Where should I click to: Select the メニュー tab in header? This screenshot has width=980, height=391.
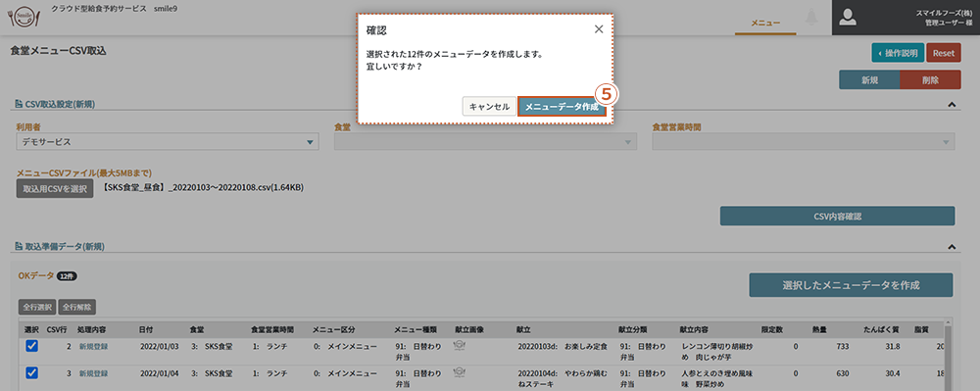765,23
